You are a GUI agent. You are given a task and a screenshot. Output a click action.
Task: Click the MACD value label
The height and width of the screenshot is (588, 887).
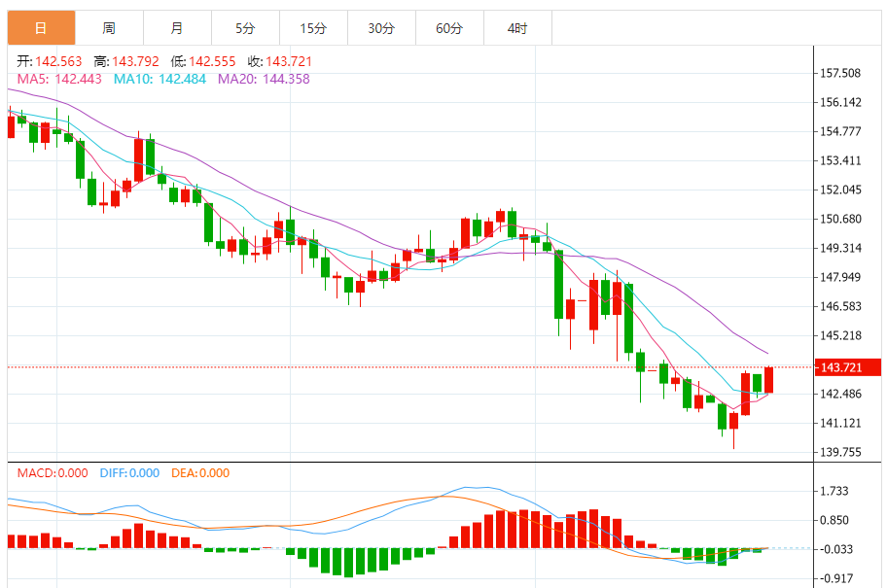53,472
